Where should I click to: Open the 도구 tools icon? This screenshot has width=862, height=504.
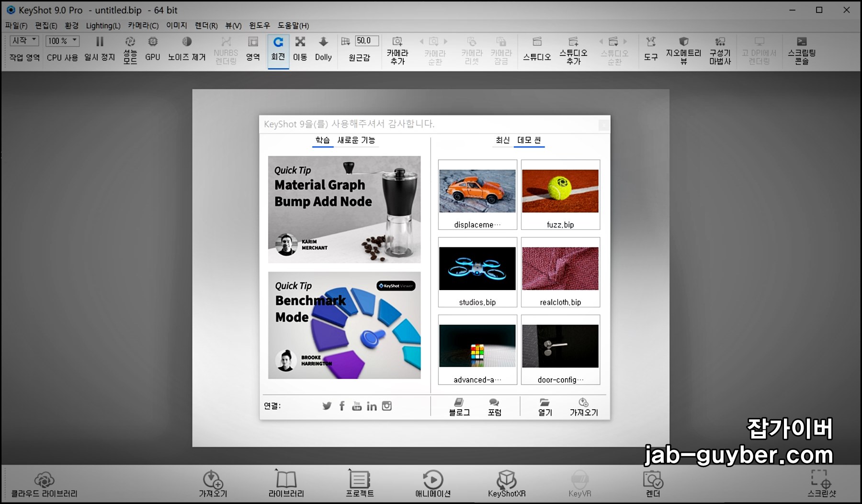651,41
